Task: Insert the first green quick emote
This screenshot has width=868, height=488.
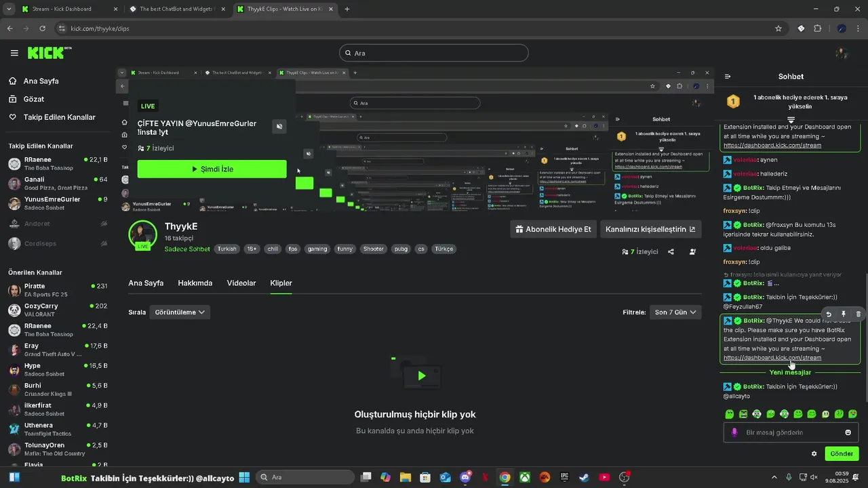Action: (729, 414)
